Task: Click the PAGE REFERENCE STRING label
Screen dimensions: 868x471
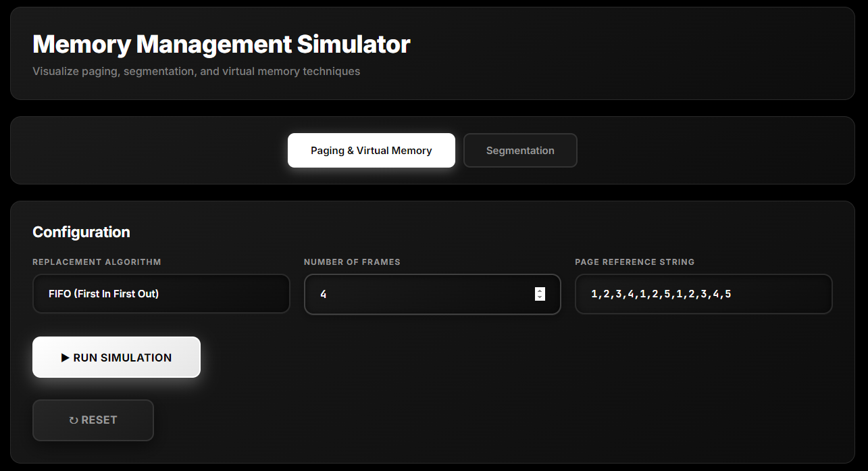Action: pyautogui.click(x=634, y=262)
